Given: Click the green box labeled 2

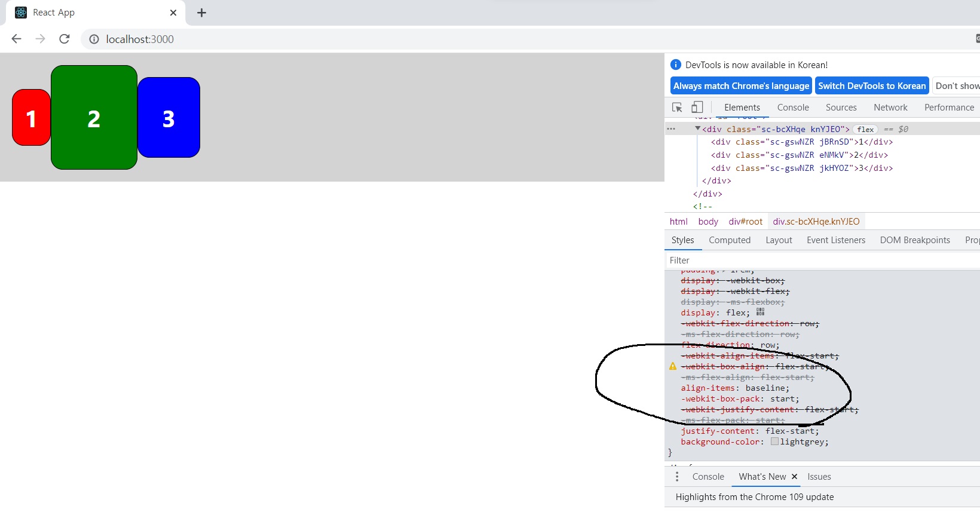Looking at the screenshot, I should click(x=94, y=118).
